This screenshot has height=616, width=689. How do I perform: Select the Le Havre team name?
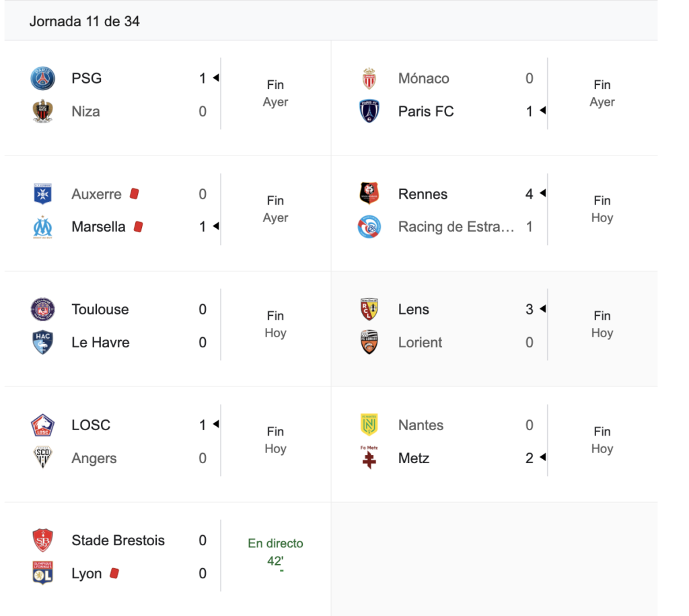pyautogui.click(x=100, y=343)
